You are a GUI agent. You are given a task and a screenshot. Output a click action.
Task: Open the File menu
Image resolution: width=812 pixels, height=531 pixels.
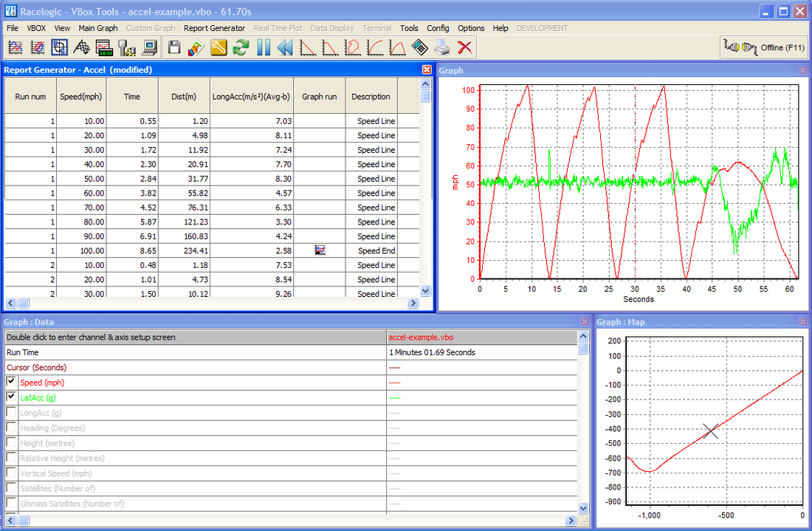click(13, 28)
